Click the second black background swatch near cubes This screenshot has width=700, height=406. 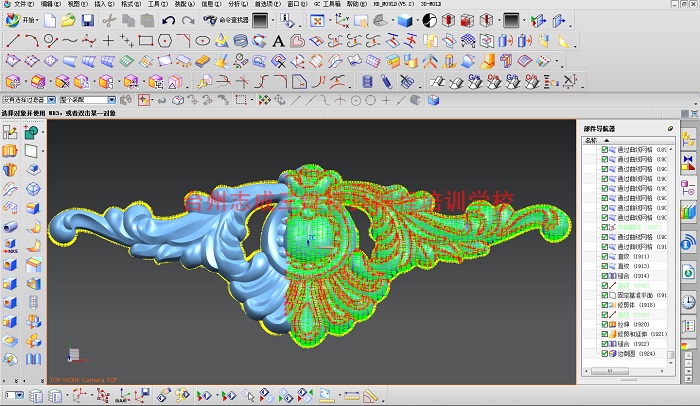(x=512, y=21)
